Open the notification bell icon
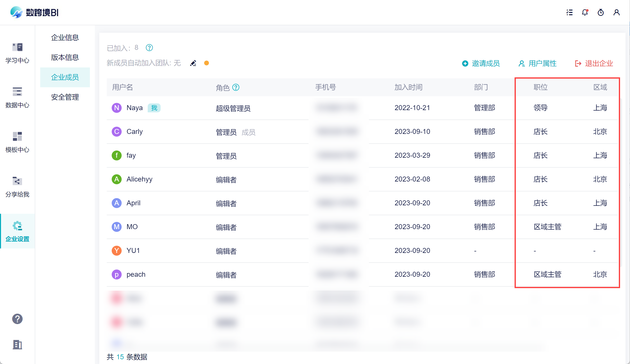This screenshot has height=364, width=630. pos(585,12)
